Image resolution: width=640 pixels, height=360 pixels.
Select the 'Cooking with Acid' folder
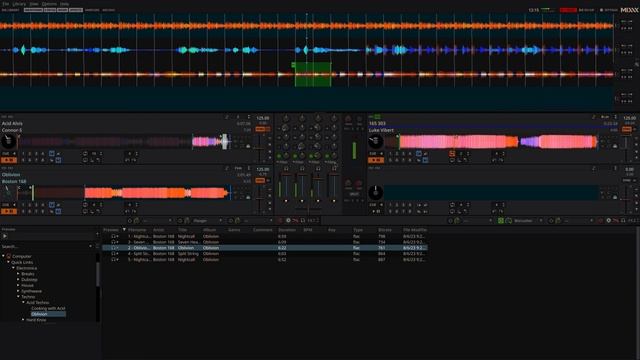(x=48, y=308)
